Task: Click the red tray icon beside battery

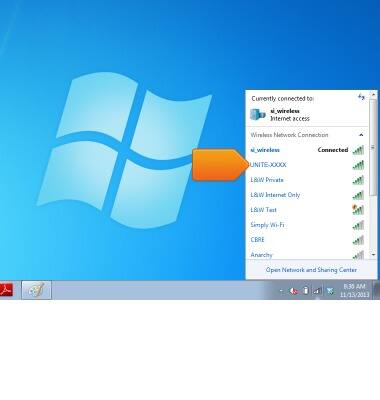Action: [294, 291]
